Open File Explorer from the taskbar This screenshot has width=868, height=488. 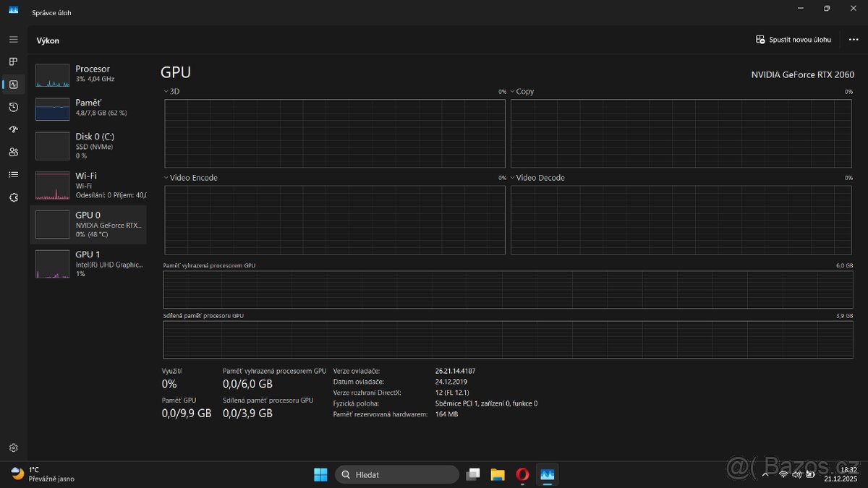click(x=498, y=474)
